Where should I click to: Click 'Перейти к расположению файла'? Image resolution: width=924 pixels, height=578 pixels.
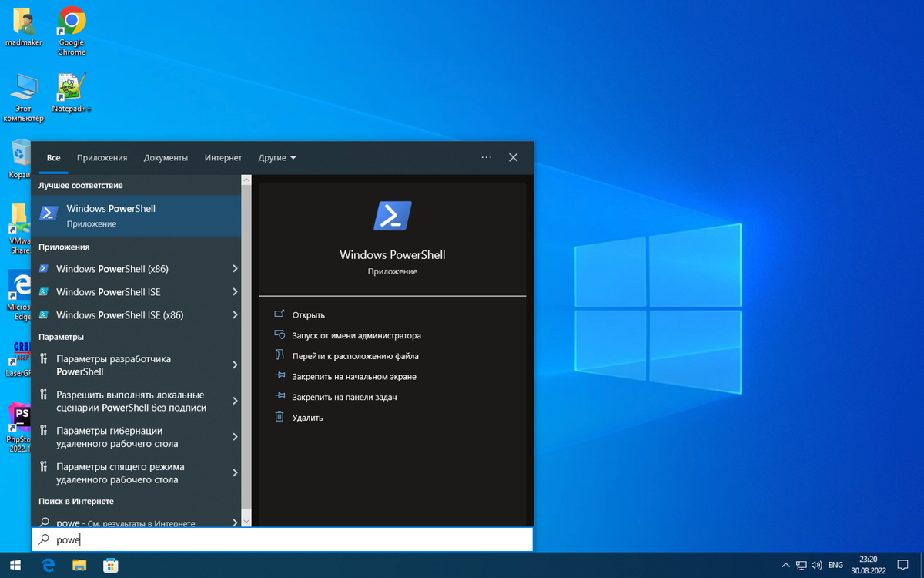point(355,356)
